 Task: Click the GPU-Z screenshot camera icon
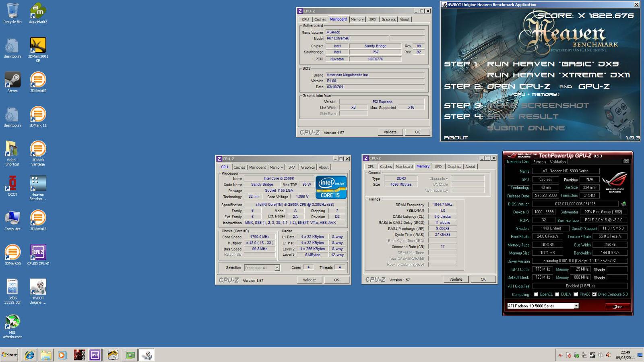tap(626, 161)
